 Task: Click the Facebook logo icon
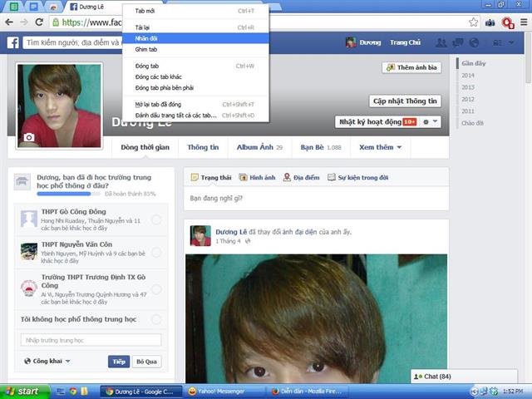pos(14,42)
